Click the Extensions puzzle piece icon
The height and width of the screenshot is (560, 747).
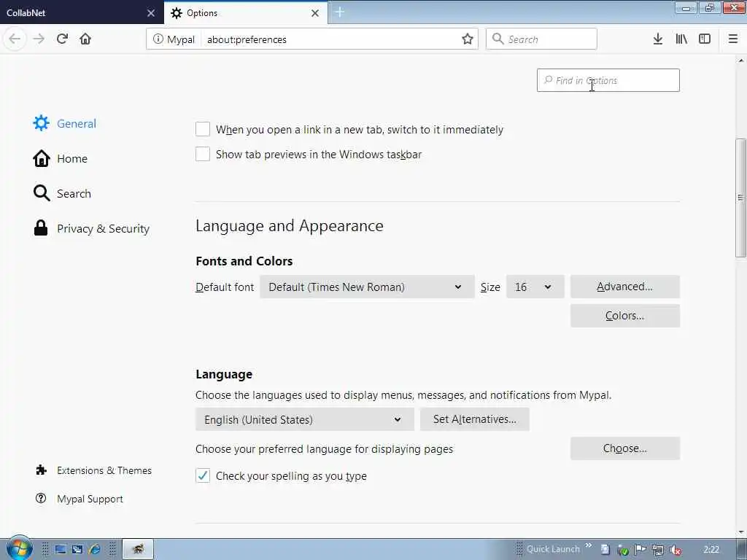[42, 470]
